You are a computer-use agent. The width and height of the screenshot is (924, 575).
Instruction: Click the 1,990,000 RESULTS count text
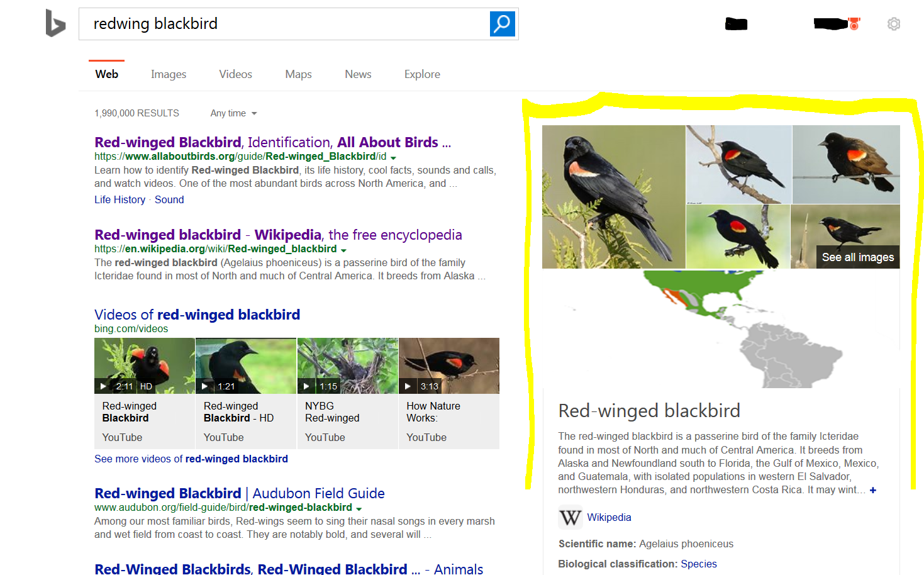(x=136, y=113)
